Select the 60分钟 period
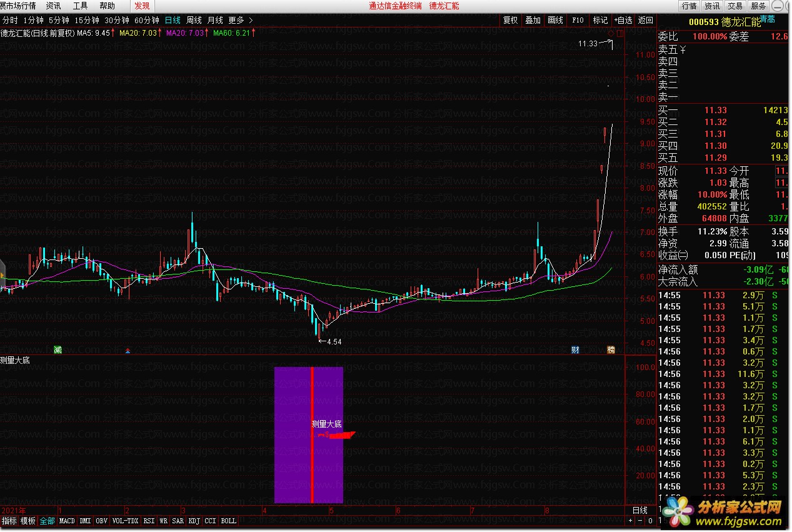Screen dimensions: 792x532 (x=147, y=20)
